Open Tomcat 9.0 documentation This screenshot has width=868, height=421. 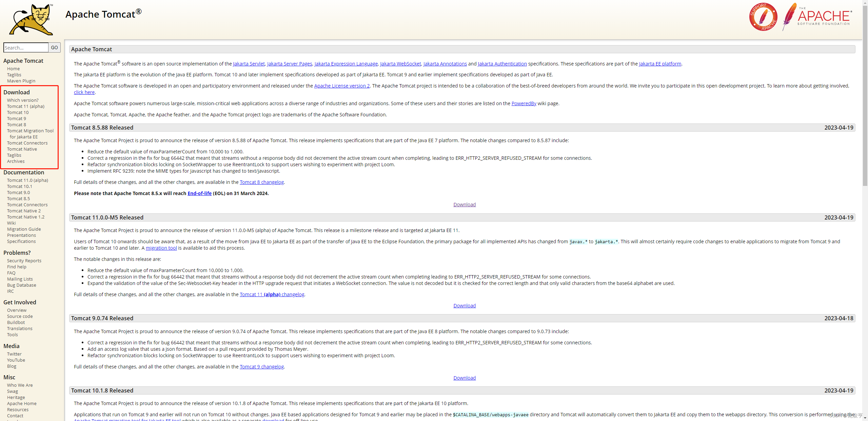point(19,192)
